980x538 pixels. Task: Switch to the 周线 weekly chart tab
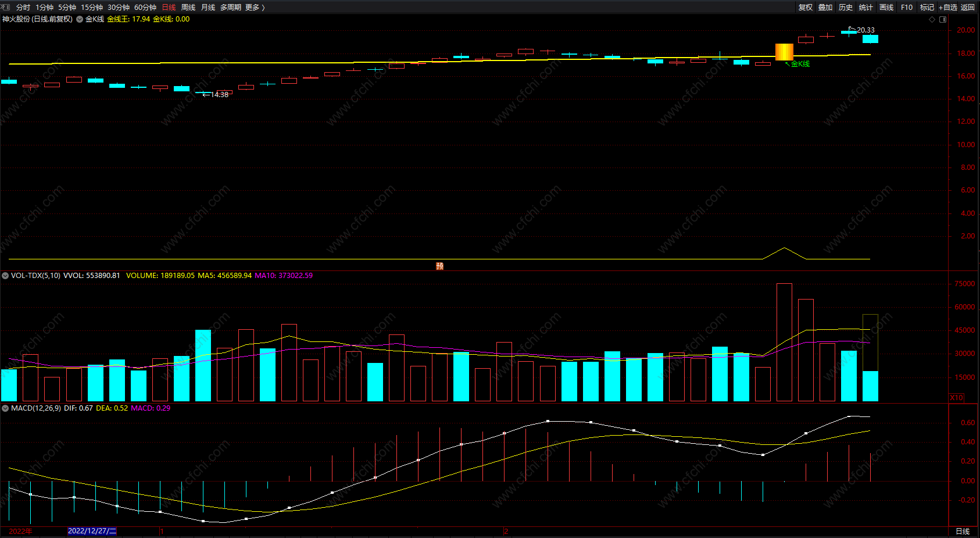(188, 7)
